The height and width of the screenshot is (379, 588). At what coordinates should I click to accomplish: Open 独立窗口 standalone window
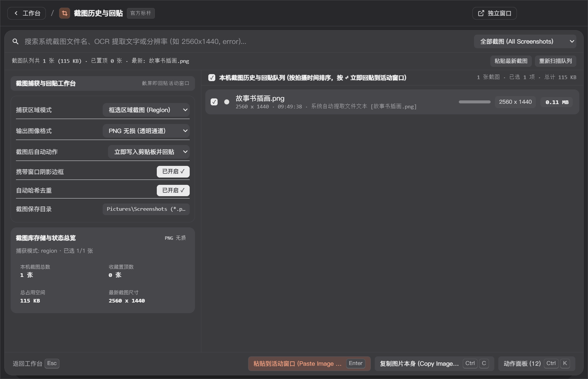click(494, 13)
